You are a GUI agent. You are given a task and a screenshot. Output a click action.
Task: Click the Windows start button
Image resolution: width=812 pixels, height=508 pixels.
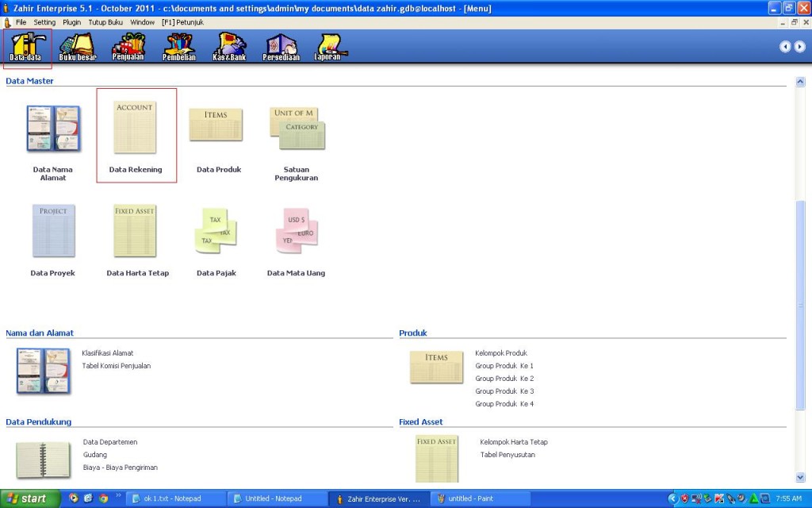click(29, 498)
